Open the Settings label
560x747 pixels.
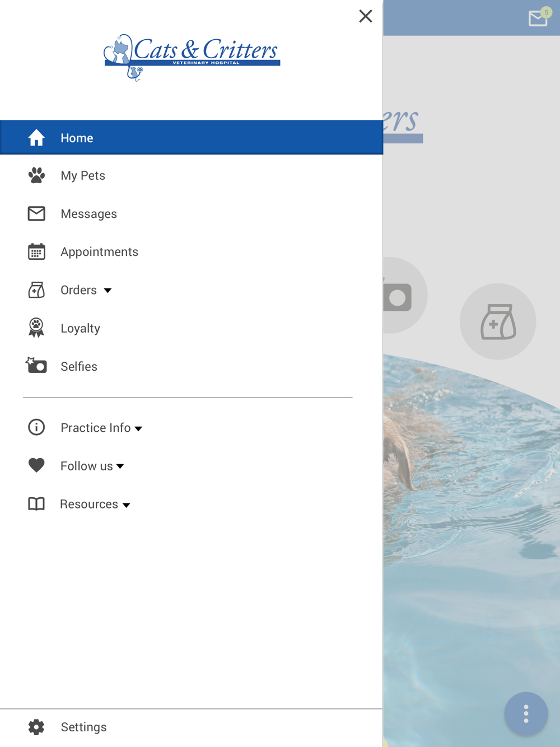click(x=83, y=727)
